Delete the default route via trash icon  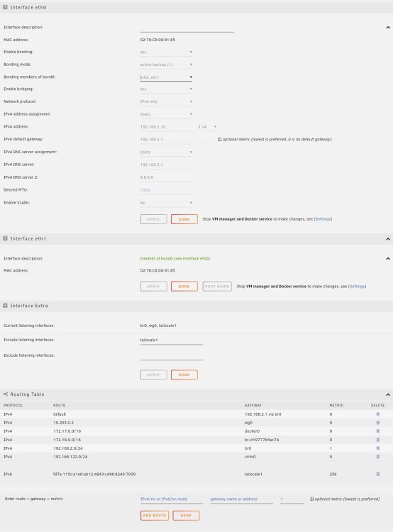click(x=377, y=414)
